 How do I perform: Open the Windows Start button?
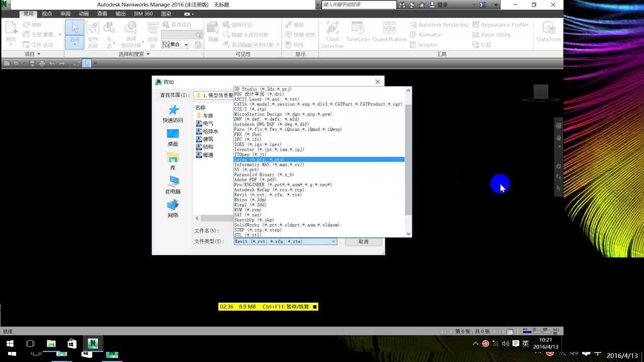(x=10, y=344)
